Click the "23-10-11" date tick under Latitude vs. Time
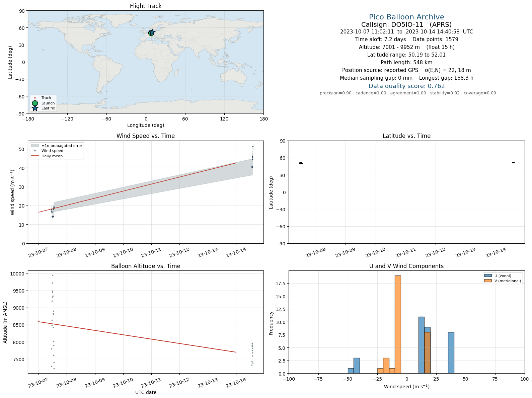 pyautogui.click(x=405, y=253)
